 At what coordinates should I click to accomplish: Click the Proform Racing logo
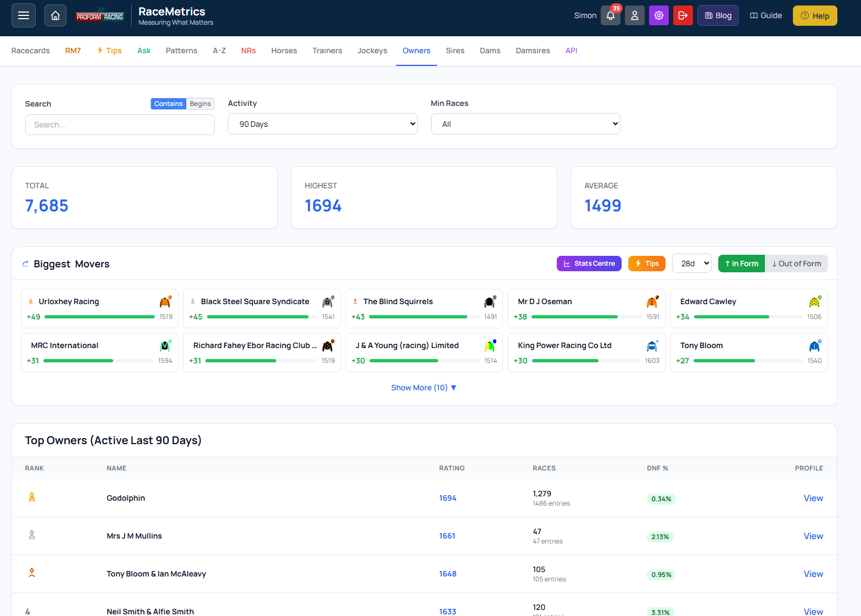(100, 16)
